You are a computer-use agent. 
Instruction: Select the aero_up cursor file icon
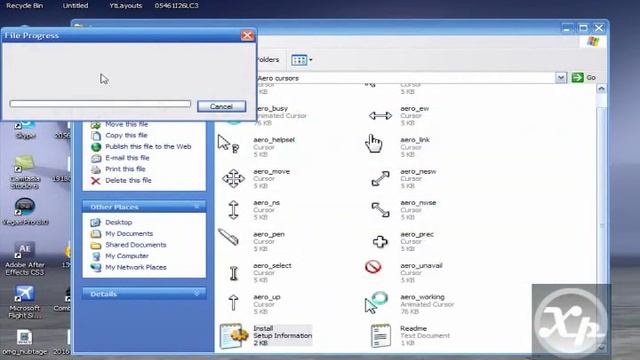point(233,303)
